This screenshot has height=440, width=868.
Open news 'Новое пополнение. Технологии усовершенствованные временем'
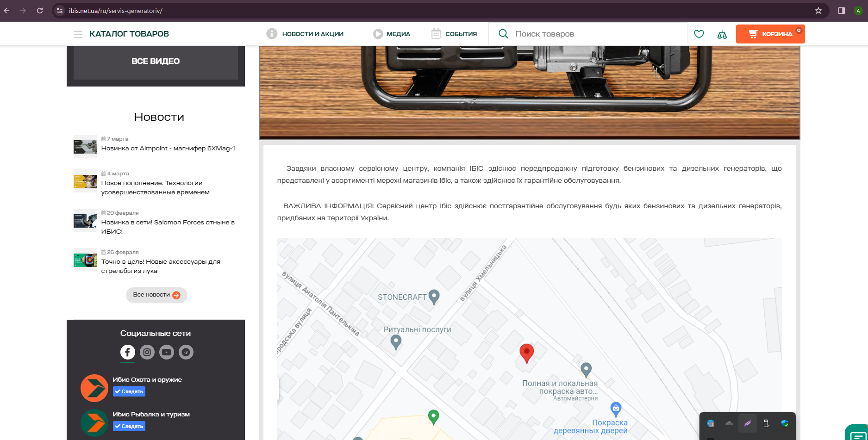(156, 188)
